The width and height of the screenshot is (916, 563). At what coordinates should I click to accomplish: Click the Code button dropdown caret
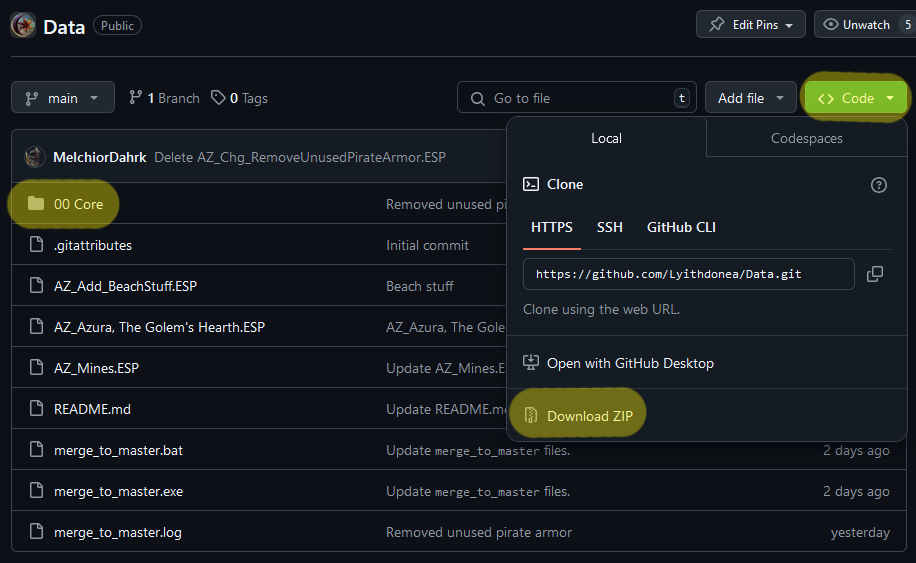click(890, 98)
